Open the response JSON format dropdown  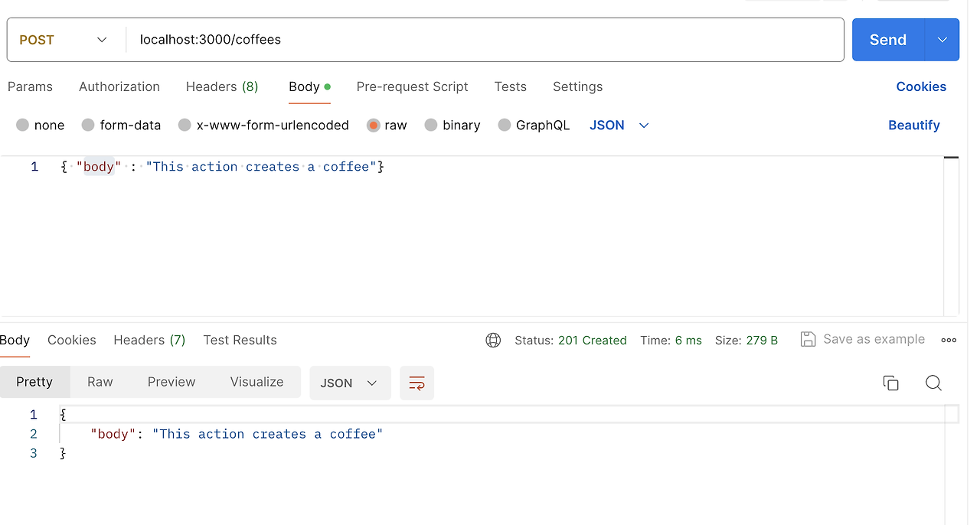click(x=350, y=383)
